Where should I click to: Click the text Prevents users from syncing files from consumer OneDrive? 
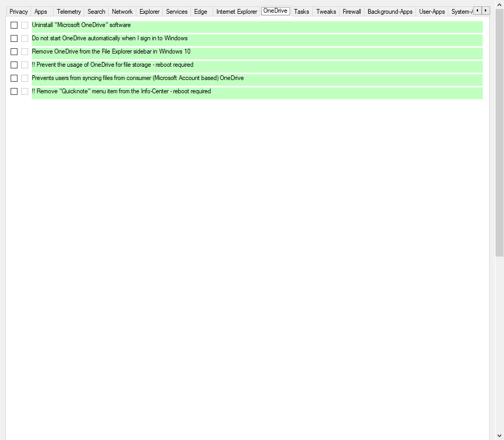[x=138, y=78]
